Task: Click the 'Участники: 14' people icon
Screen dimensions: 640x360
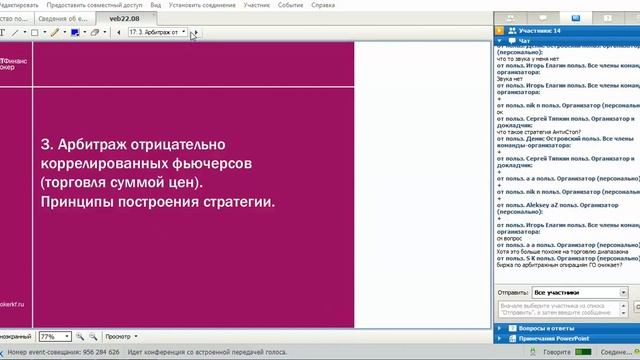Action: coord(512,30)
